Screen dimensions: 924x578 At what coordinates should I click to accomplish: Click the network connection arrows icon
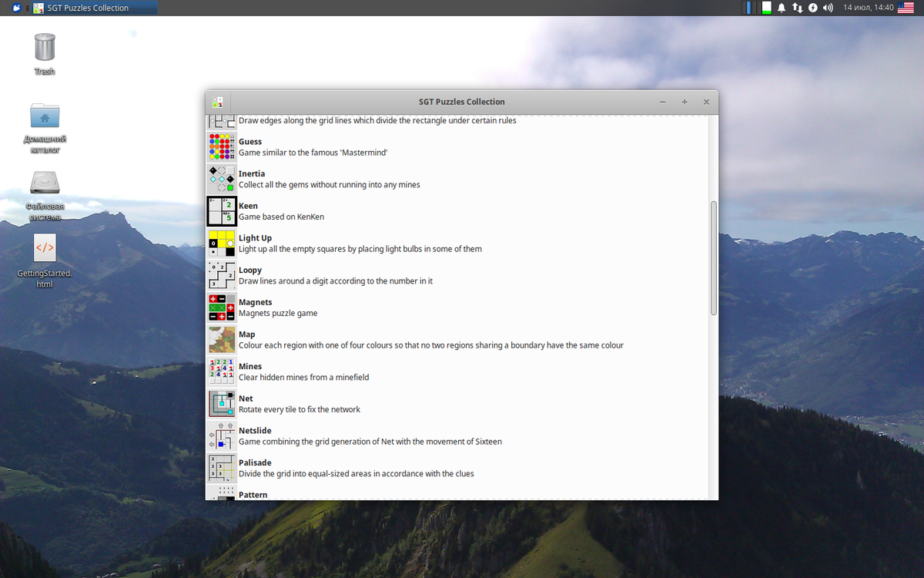tap(797, 8)
